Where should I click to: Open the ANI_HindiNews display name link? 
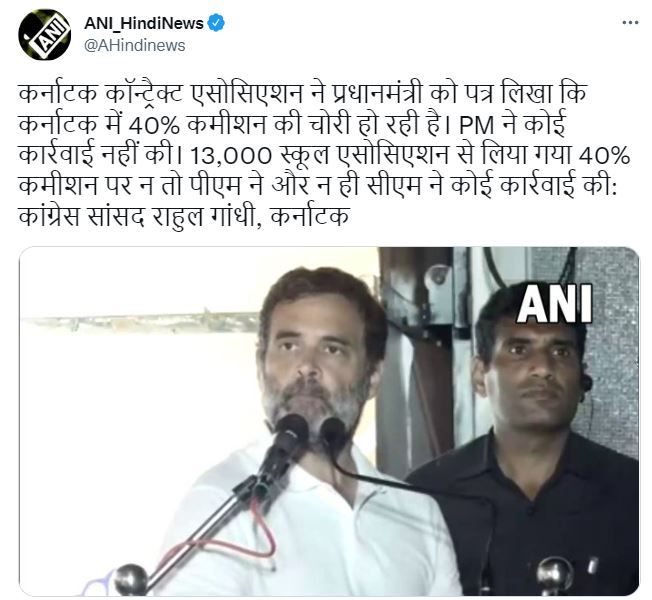(144, 23)
